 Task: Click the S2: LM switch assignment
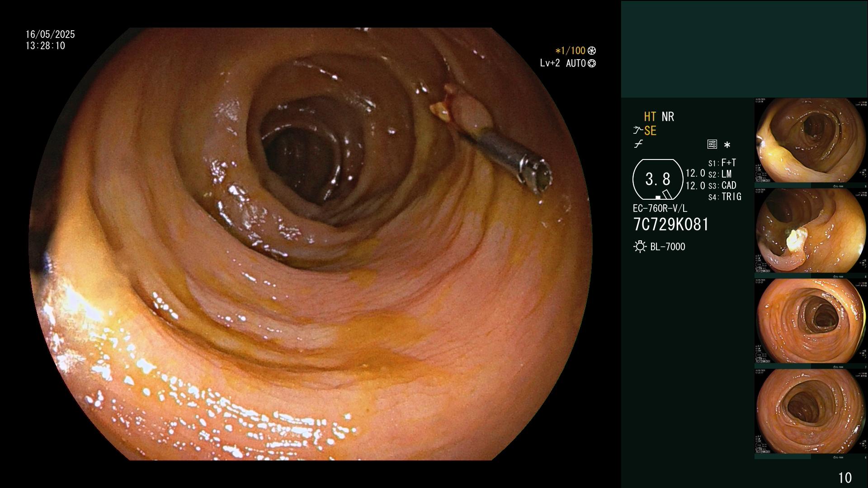(x=720, y=174)
